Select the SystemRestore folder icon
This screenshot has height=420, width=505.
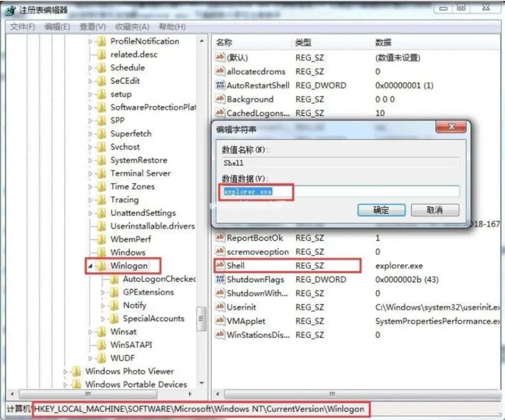pos(102,160)
